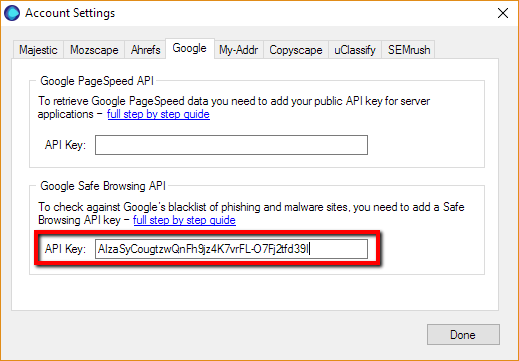Click the Done button

coord(463,334)
